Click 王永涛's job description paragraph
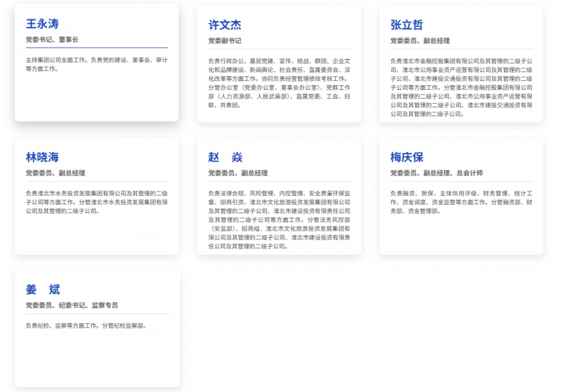Image resolution: width=561 pixels, height=392 pixels. point(96,64)
